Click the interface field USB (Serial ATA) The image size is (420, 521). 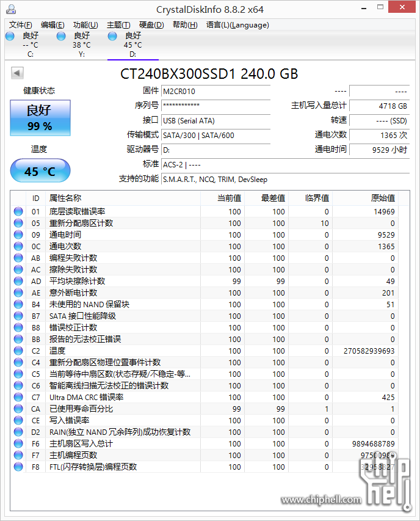click(x=216, y=120)
